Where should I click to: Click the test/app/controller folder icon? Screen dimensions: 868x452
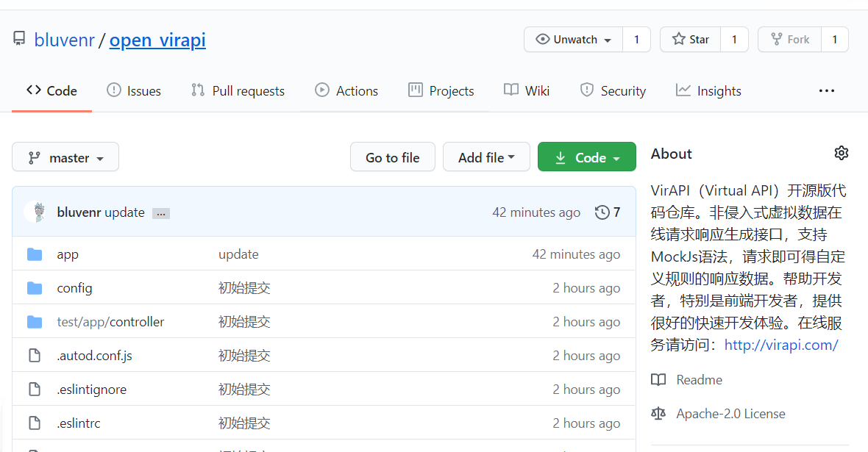pyautogui.click(x=35, y=322)
